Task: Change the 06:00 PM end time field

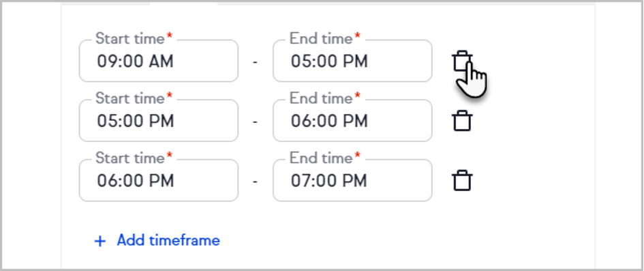Action: [352, 121]
